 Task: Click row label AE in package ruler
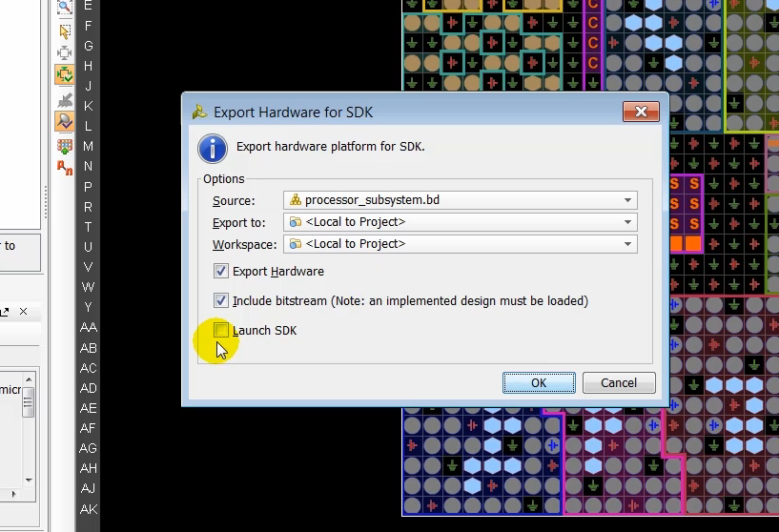point(89,408)
